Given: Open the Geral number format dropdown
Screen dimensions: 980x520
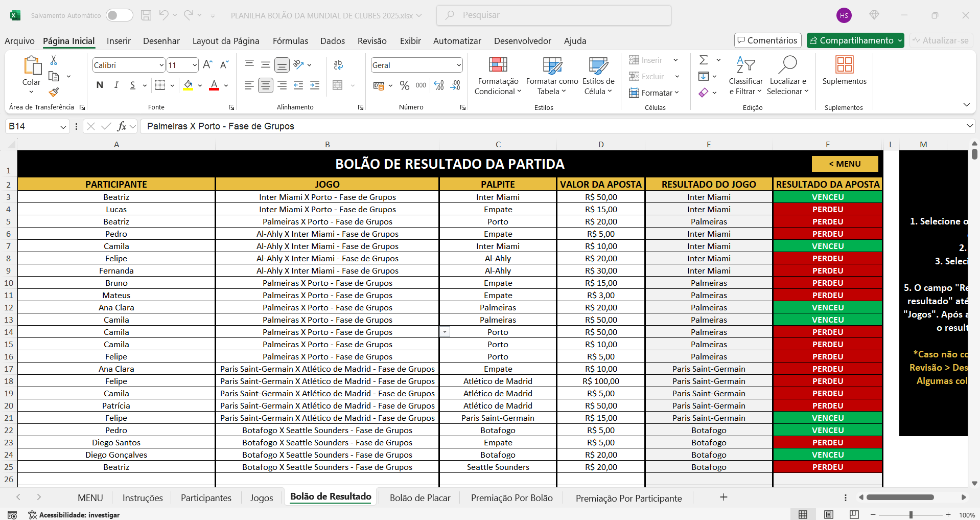Looking at the screenshot, I should 458,65.
